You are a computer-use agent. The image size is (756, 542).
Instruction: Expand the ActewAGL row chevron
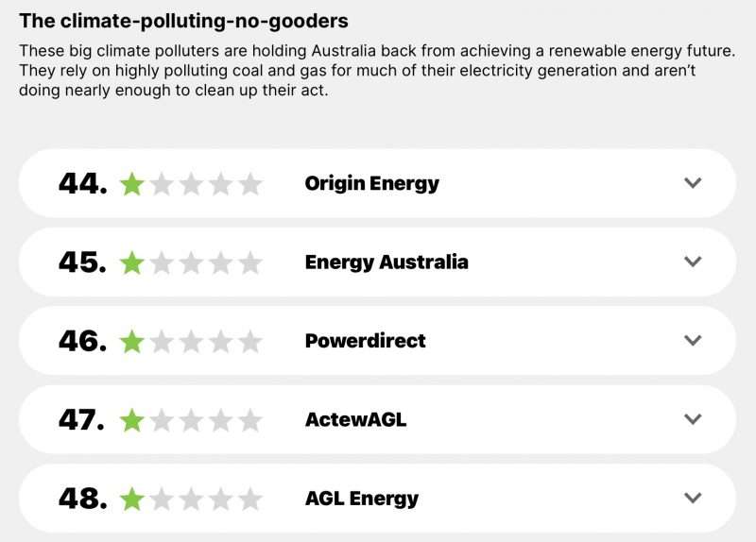(693, 419)
